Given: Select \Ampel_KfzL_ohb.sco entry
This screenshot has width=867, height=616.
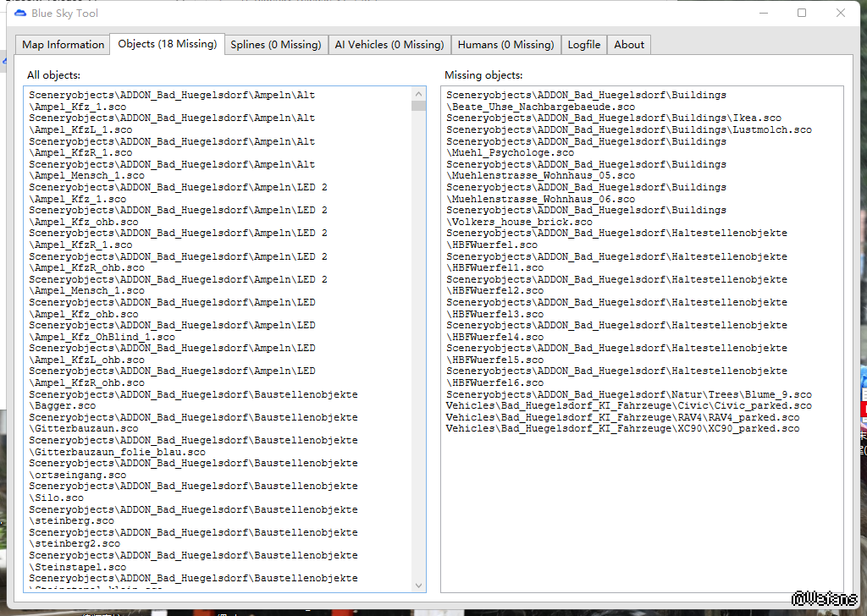Looking at the screenshot, I should tap(172, 355).
